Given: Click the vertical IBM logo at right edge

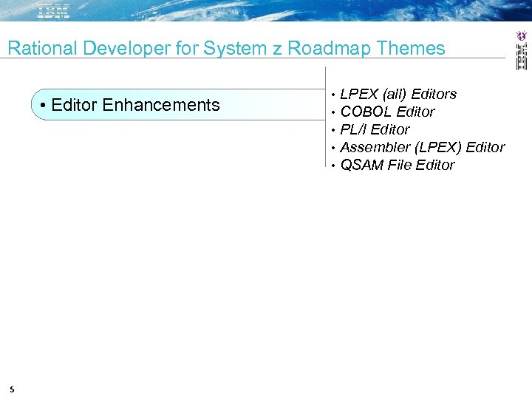Looking at the screenshot, I should (x=522, y=56).
